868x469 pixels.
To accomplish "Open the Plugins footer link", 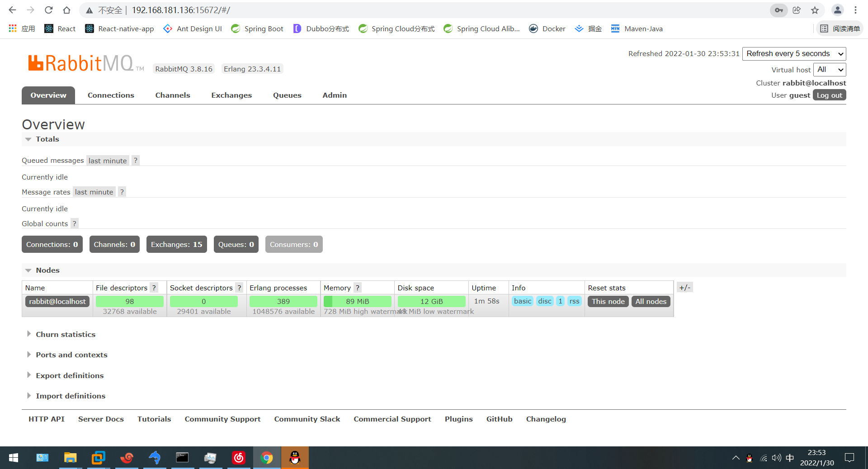I will (458, 419).
